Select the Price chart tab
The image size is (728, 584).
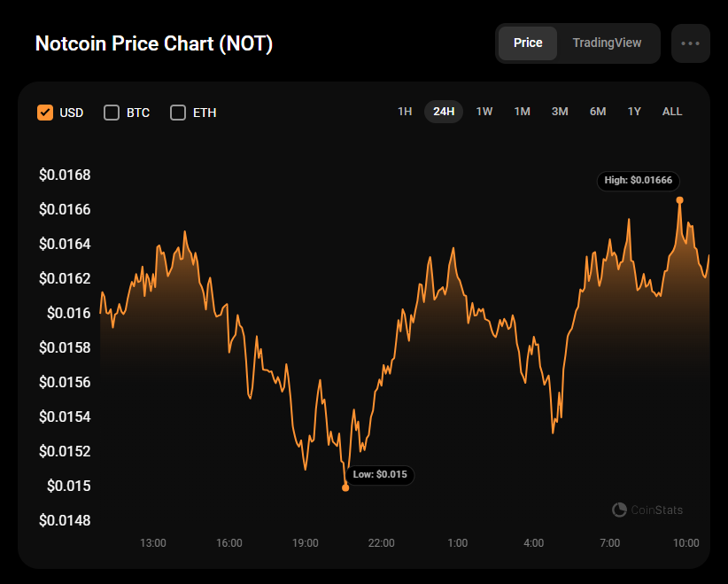(528, 43)
